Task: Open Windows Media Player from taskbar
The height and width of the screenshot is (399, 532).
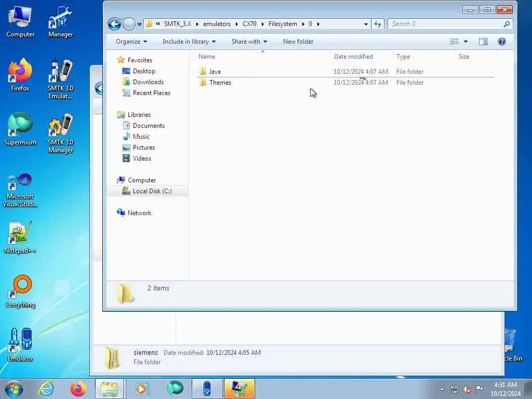Action: click(141, 389)
